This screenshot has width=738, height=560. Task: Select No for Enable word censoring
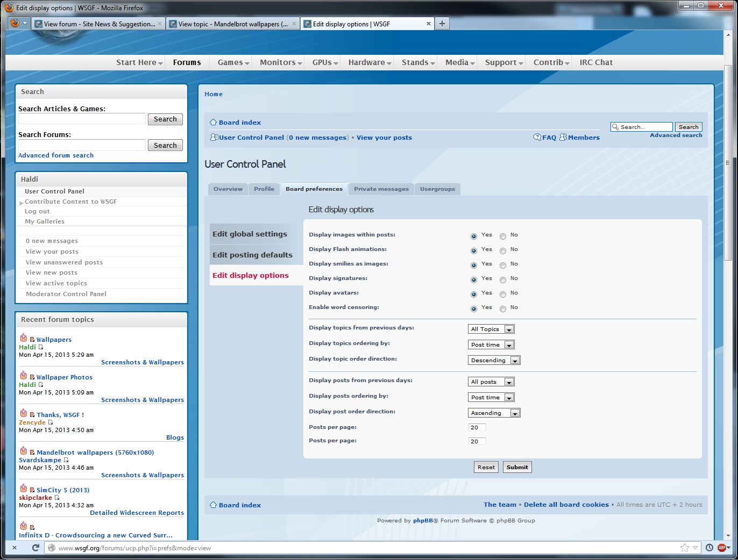tap(503, 309)
